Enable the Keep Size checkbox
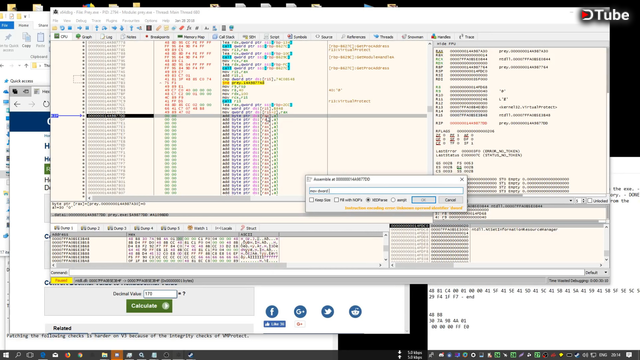The image size is (640, 360). (312, 200)
